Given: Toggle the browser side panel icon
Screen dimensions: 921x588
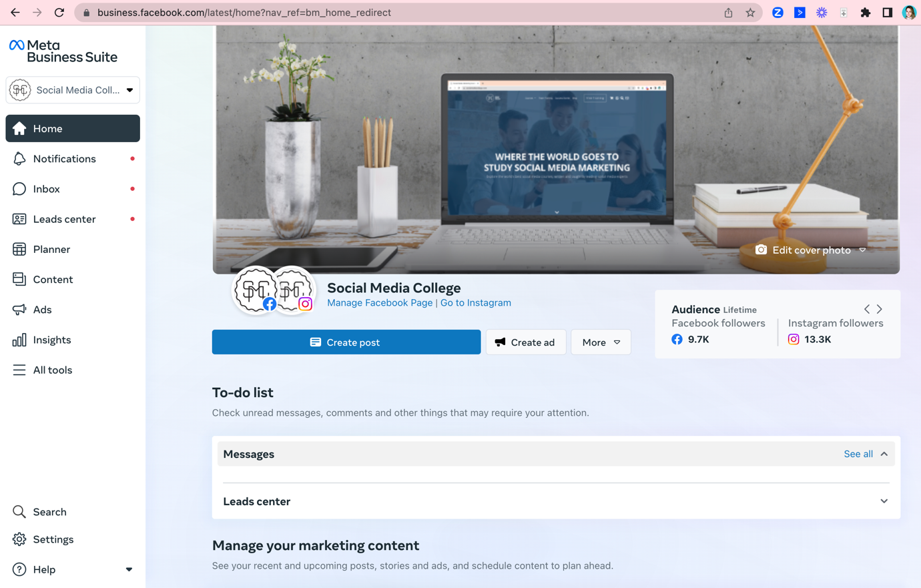Looking at the screenshot, I should pos(887,13).
